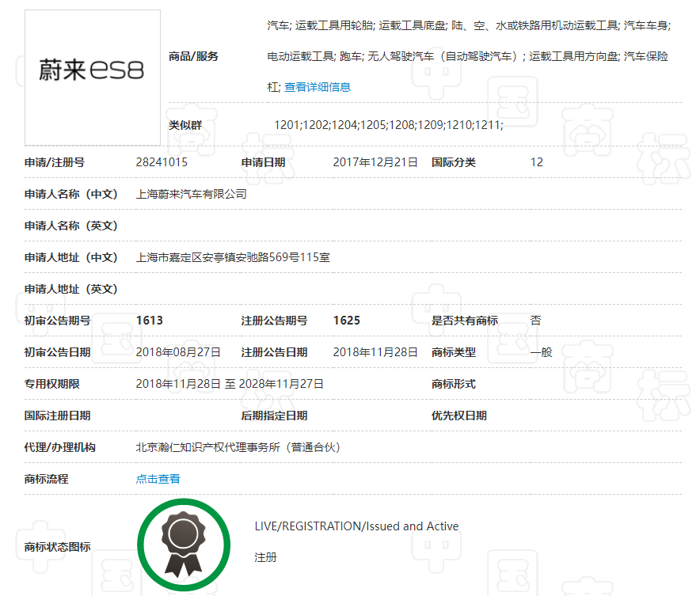This screenshot has height=596, width=700.
Task: Click the 专用权期限 label
Action: tap(52, 384)
